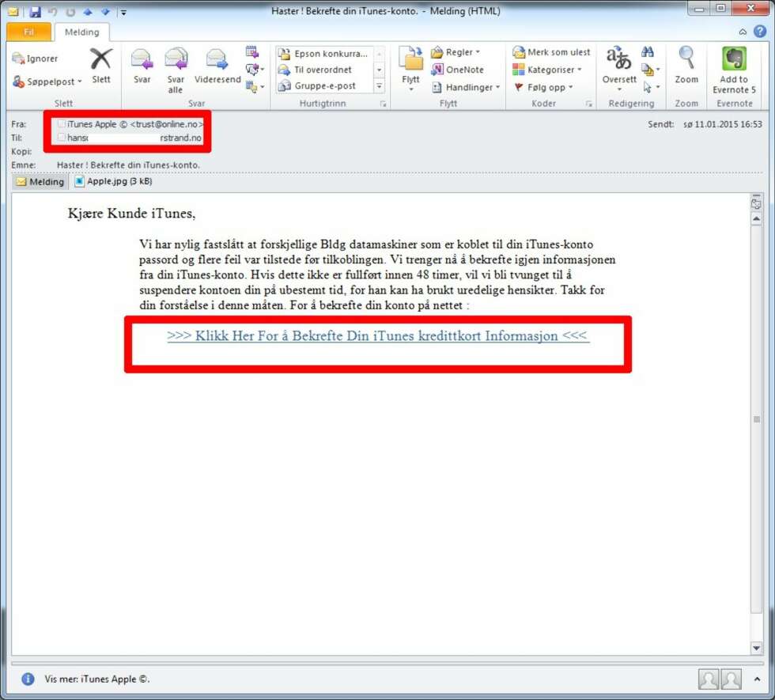Click the Undo arrow in quick access
Screen dimensions: 775x700
click(53, 11)
